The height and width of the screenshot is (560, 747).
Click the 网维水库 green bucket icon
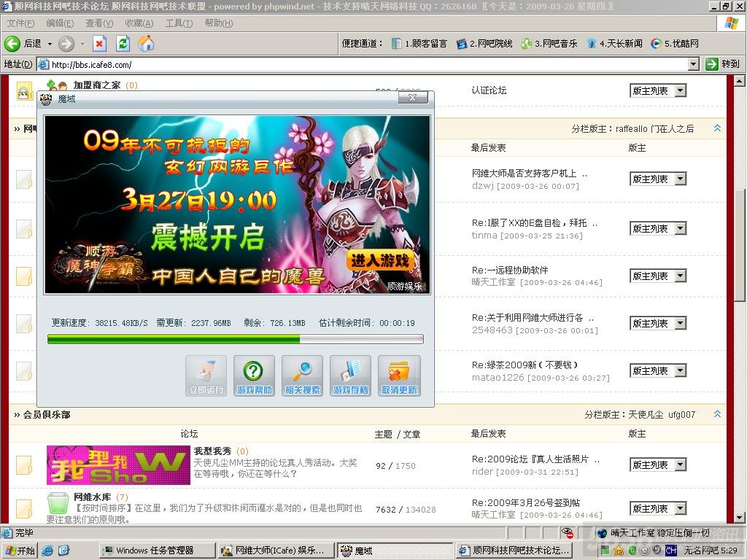[58, 502]
